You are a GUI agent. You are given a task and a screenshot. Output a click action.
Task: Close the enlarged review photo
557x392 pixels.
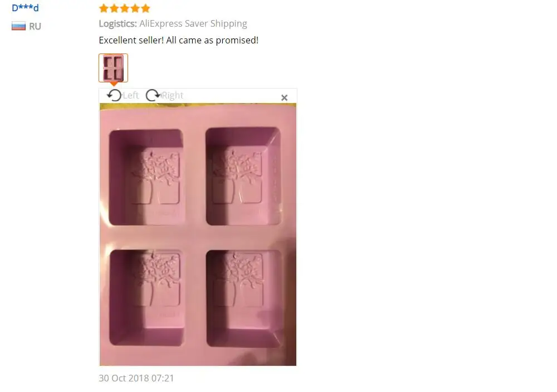point(284,97)
